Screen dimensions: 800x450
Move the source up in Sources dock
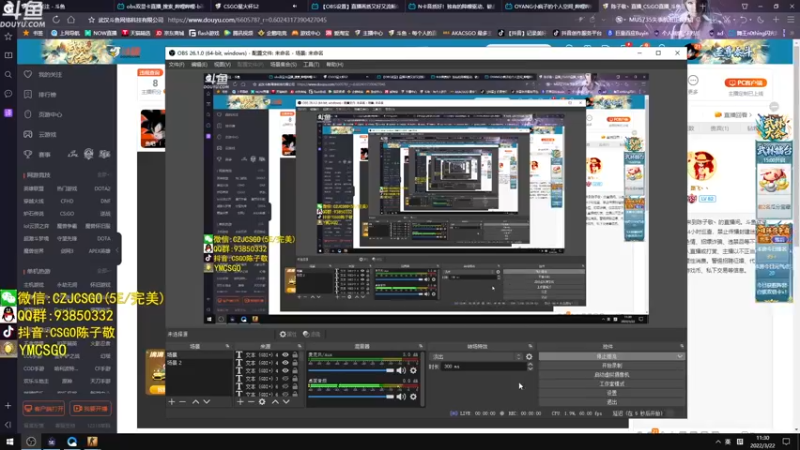click(x=275, y=402)
